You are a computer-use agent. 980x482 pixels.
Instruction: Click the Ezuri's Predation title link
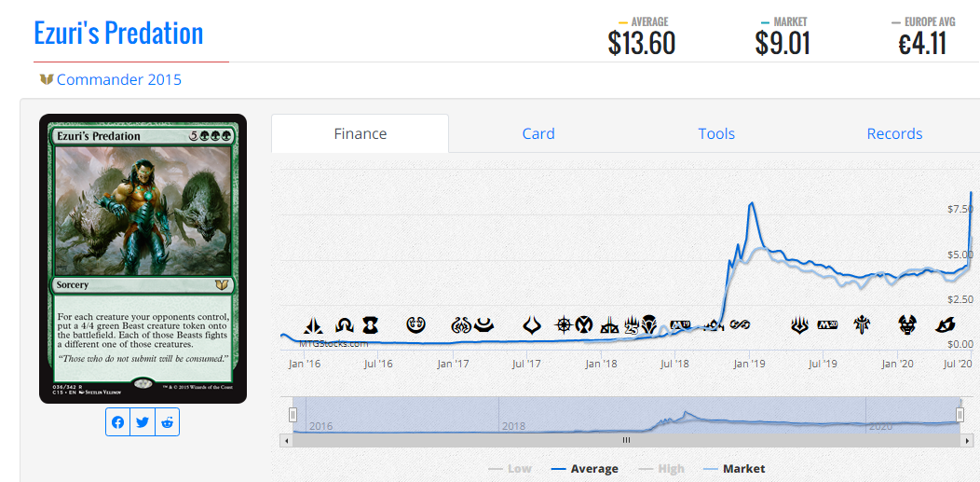[118, 34]
